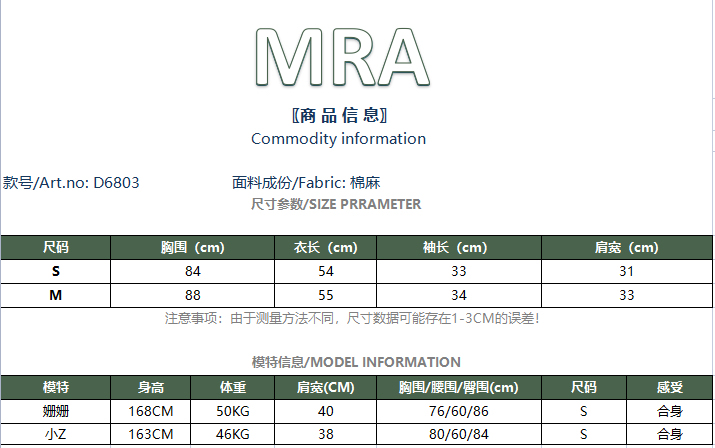Click 合身 in 小Z row
This screenshot has width=715, height=448.
pos(669,434)
